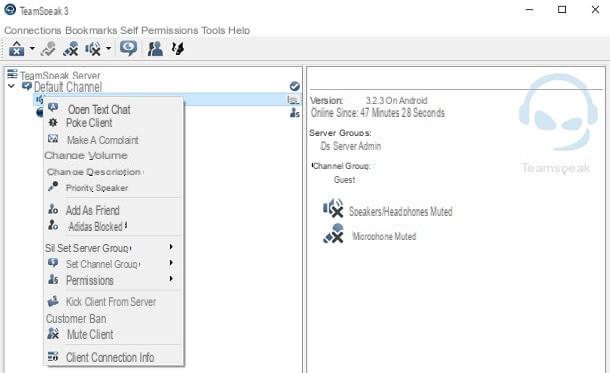Select the Default Channel row
The height and width of the screenshot is (373, 610).
68,87
